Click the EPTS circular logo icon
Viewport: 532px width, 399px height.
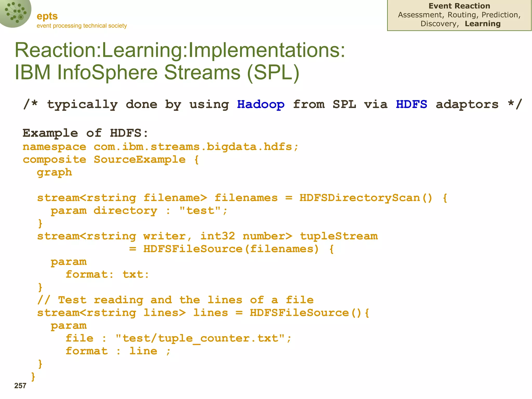15,13
